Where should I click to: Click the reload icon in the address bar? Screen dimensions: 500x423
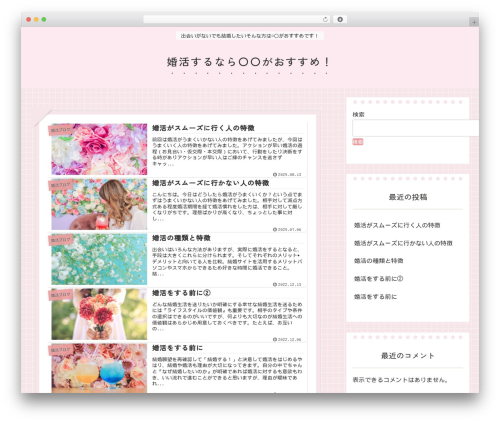(x=325, y=19)
